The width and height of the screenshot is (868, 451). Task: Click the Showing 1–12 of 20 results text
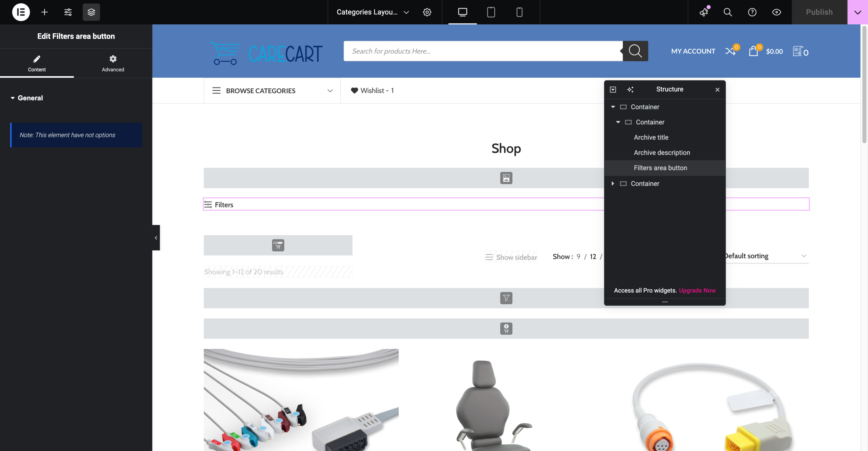click(x=244, y=272)
